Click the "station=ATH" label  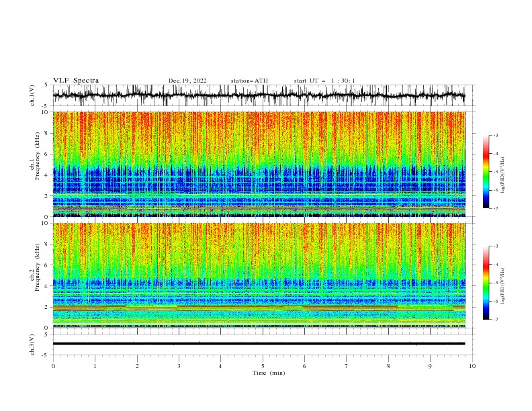click(x=249, y=81)
